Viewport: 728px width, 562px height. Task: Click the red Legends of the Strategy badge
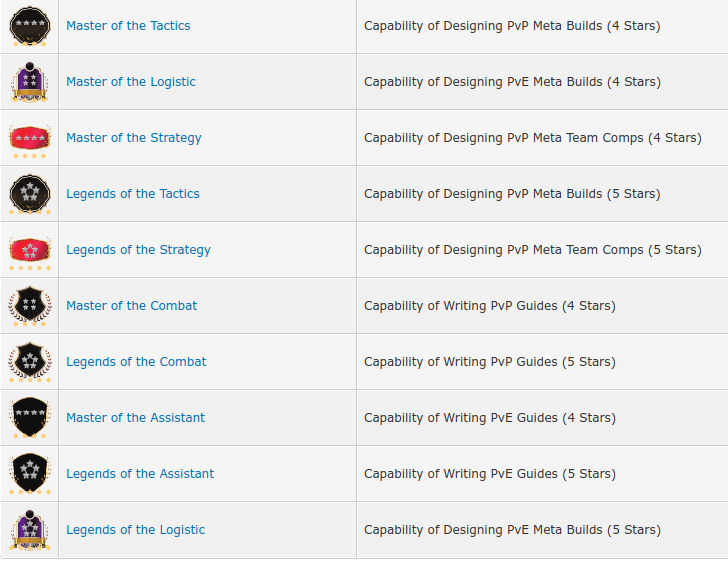tap(30, 253)
